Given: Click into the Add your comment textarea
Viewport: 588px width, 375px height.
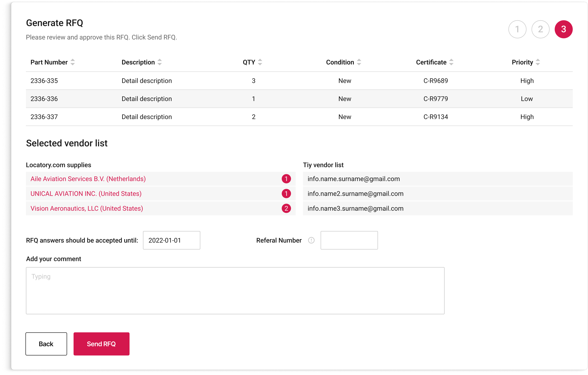Looking at the screenshot, I should pos(235,291).
